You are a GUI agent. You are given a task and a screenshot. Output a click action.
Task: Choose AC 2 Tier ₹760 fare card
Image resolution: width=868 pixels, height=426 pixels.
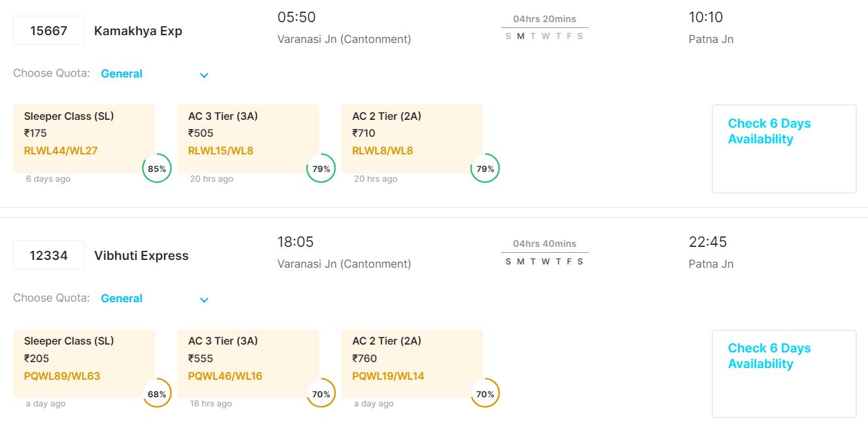(412, 363)
